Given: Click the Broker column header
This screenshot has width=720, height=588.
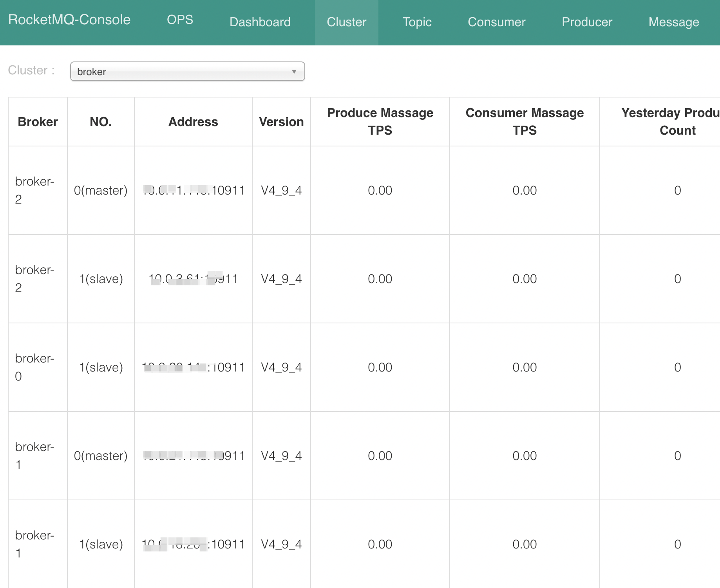Looking at the screenshot, I should 38,122.
